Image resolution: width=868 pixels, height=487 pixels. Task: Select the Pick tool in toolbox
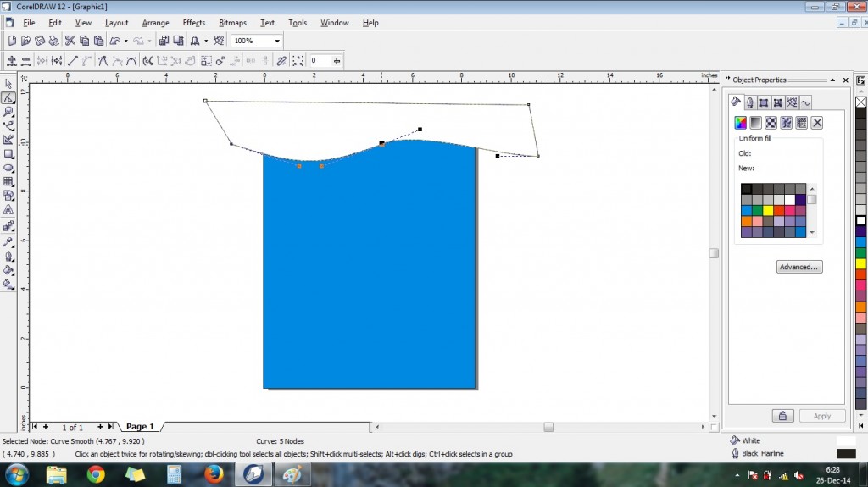point(8,84)
